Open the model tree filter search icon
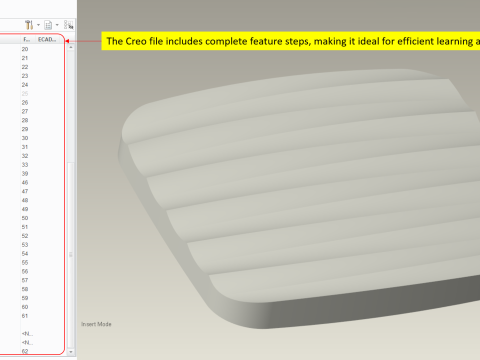This screenshot has width=480, height=360. click(69, 25)
